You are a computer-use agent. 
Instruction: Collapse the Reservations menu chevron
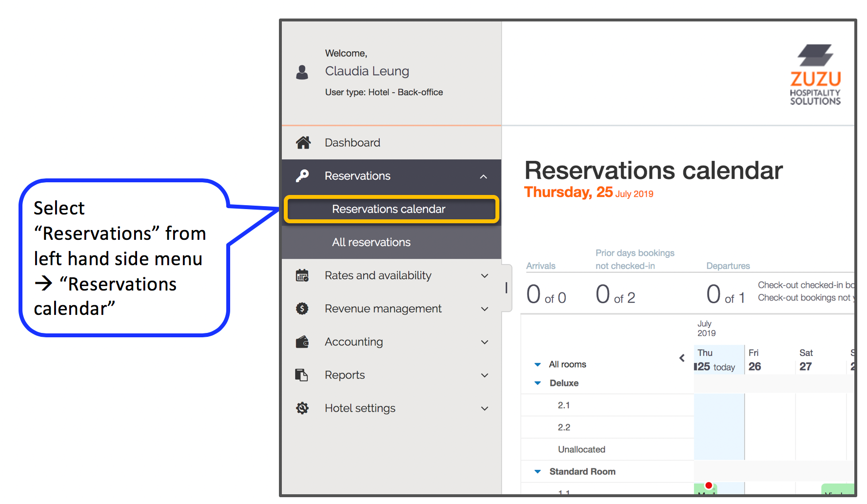click(x=483, y=176)
